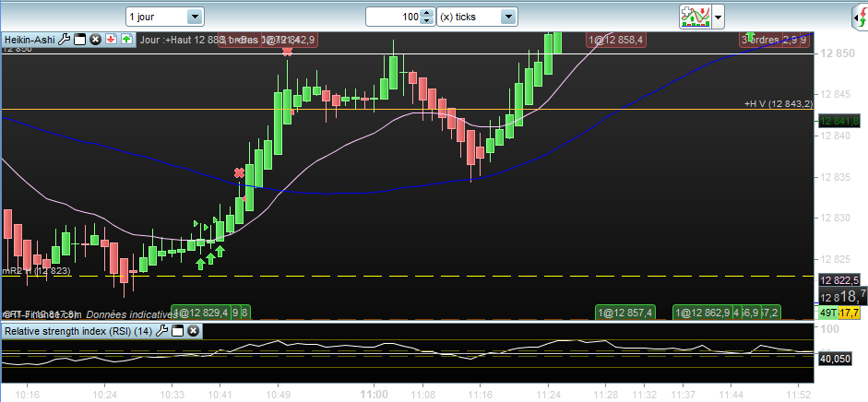
Task: Click the 49T countdown tag
Action: point(828,313)
